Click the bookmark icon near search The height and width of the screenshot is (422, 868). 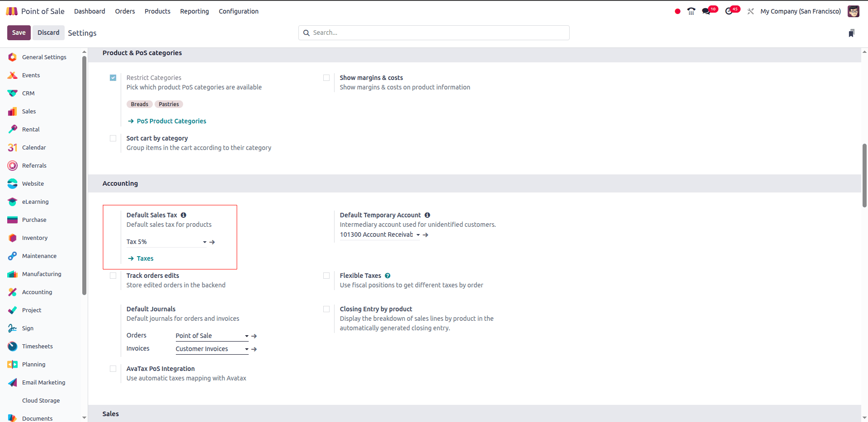coord(851,33)
